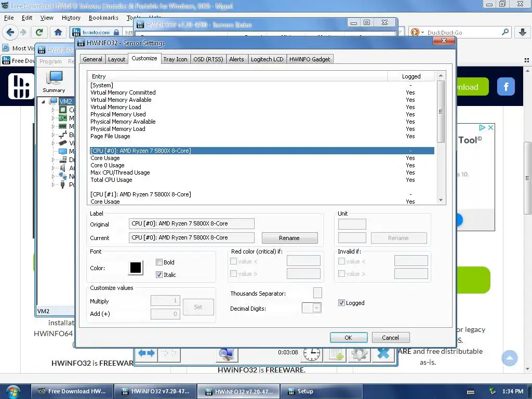This screenshot has height=399, width=532.
Task: Click the Facebook icon on the webpage
Action: coord(506,87)
